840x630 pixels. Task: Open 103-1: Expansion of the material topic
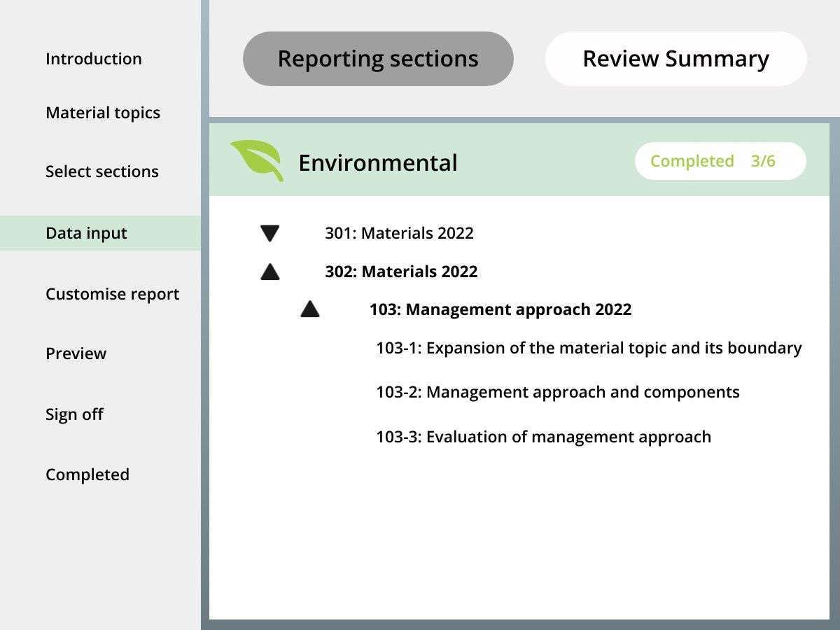point(589,348)
